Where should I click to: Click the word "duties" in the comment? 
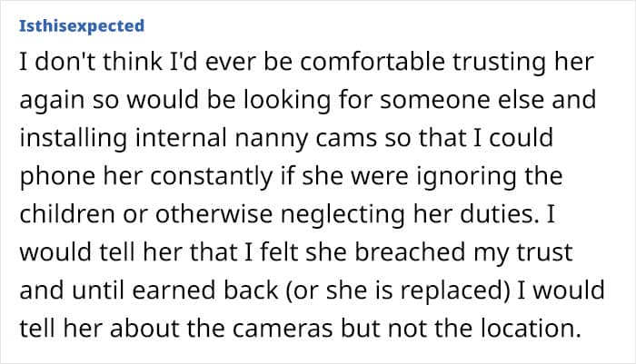[500, 213]
